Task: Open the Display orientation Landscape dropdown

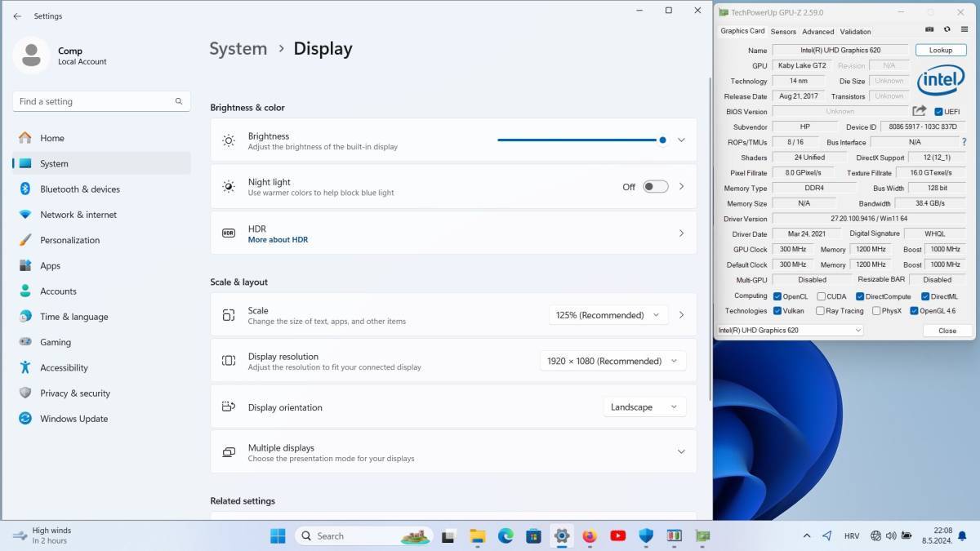Action: pos(644,407)
